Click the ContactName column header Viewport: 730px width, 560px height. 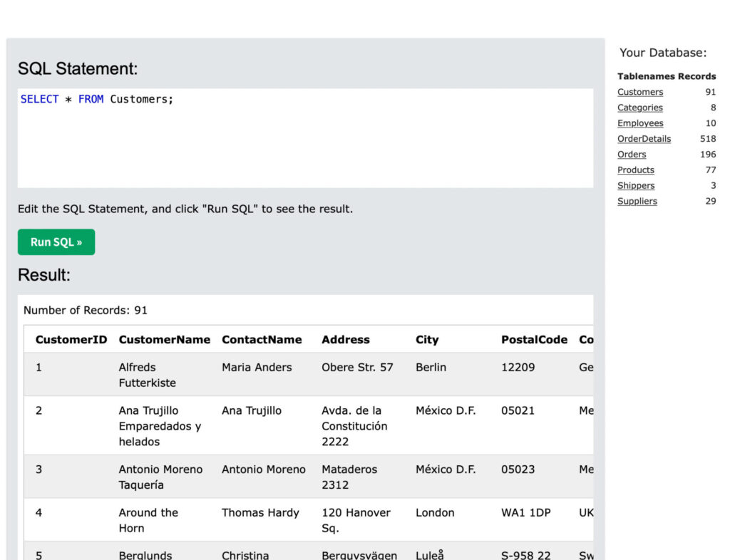(x=262, y=340)
